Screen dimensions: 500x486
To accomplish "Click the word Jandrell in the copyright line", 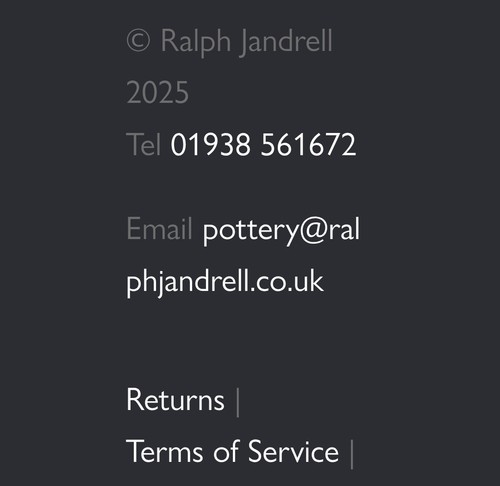I will (x=286, y=42).
